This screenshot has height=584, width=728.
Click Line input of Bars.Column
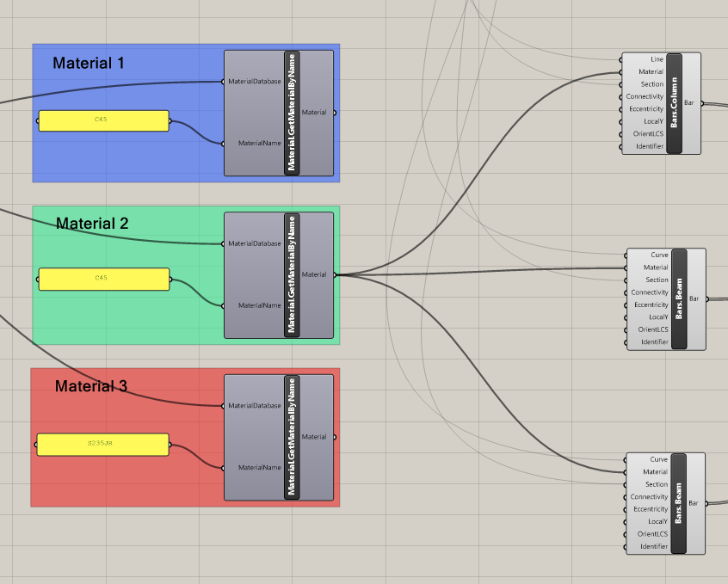(657, 59)
